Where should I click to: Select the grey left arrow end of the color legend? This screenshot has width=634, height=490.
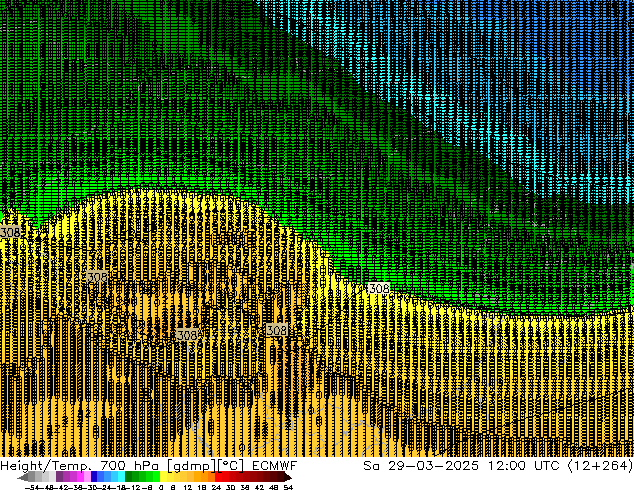click(x=22, y=477)
